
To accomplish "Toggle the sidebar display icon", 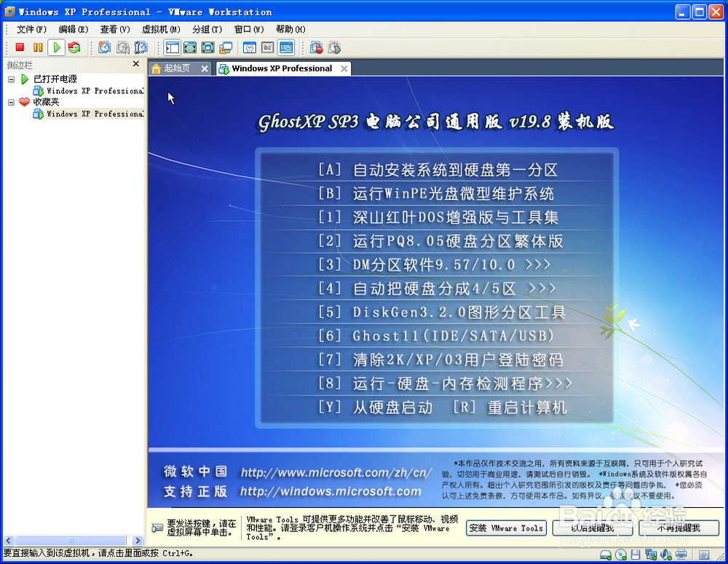I will pos(173,47).
